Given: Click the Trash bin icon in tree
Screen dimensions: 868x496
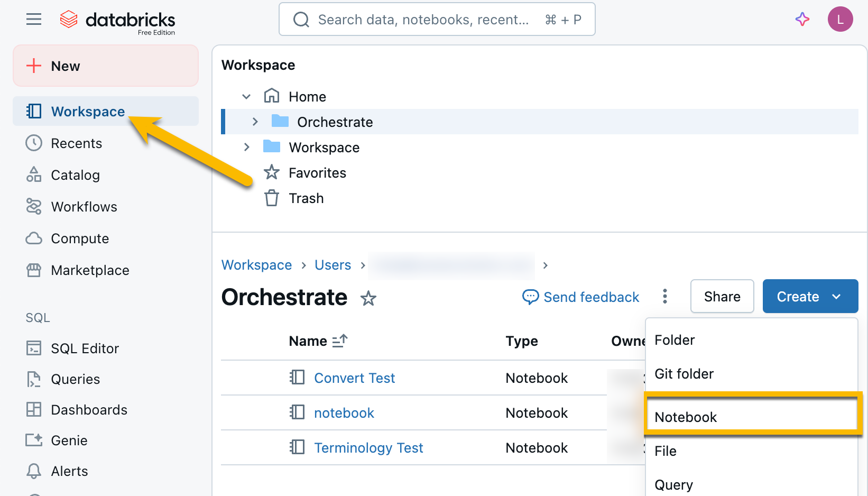Looking at the screenshot, I should point(272,198).
